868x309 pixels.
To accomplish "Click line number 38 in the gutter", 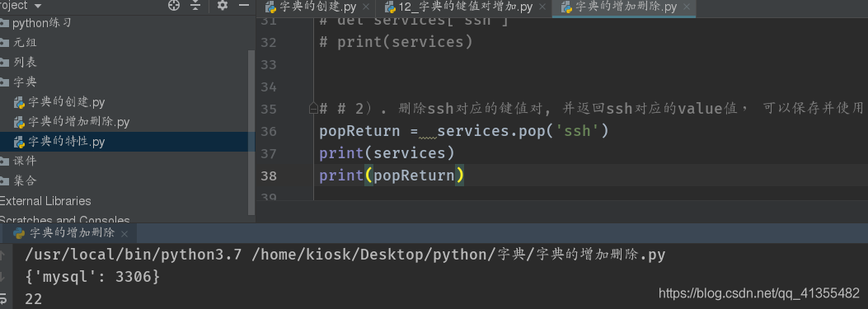I will pyautogui.click(x=268, y=176).
